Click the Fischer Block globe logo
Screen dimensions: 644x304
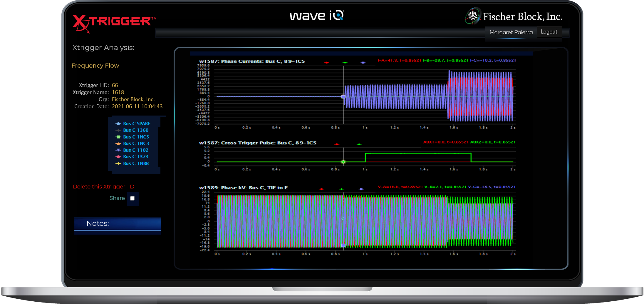[472, 16]
